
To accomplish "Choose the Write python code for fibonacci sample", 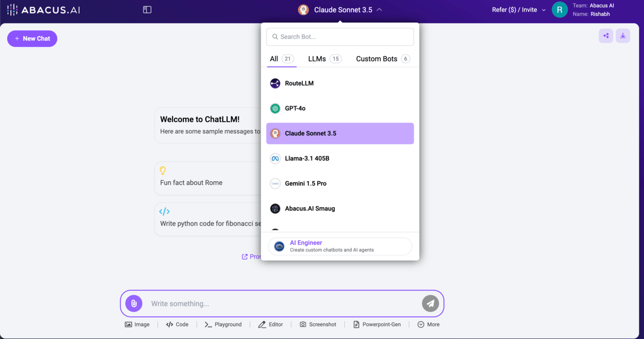I will (208, 219).
